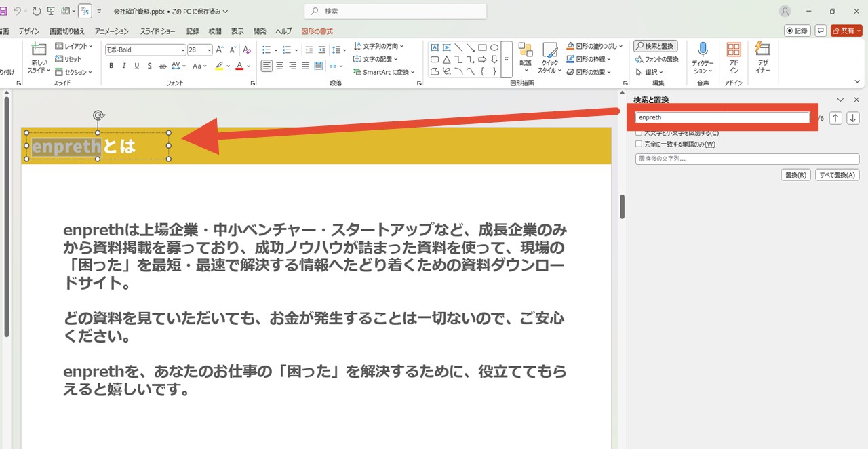
Task: Click the リセット (Reset) slide button
Action: click(x=68, y=59)
